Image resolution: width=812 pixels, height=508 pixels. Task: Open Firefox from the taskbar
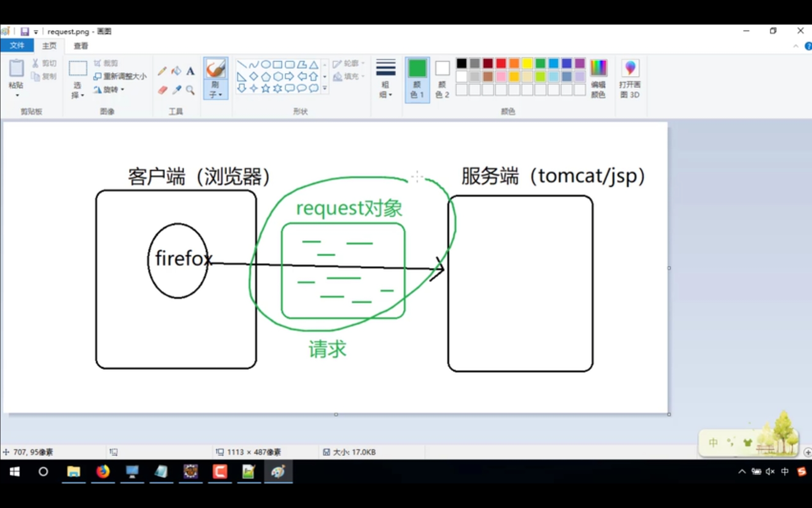pos(103,472)
